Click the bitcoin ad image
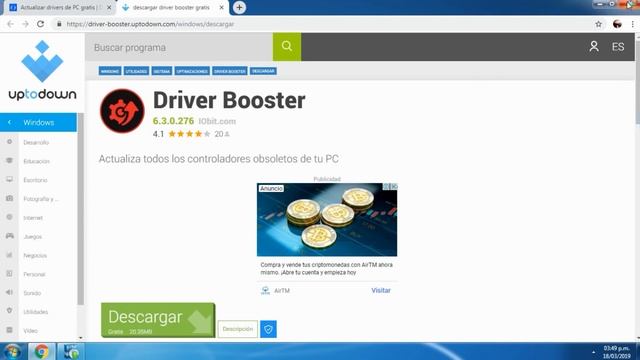 coord(327,220)
